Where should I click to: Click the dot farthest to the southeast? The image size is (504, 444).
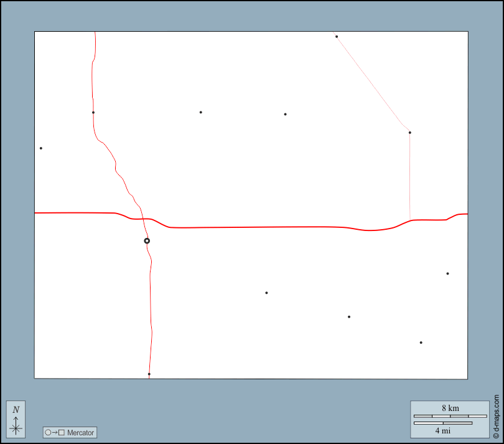421,342
